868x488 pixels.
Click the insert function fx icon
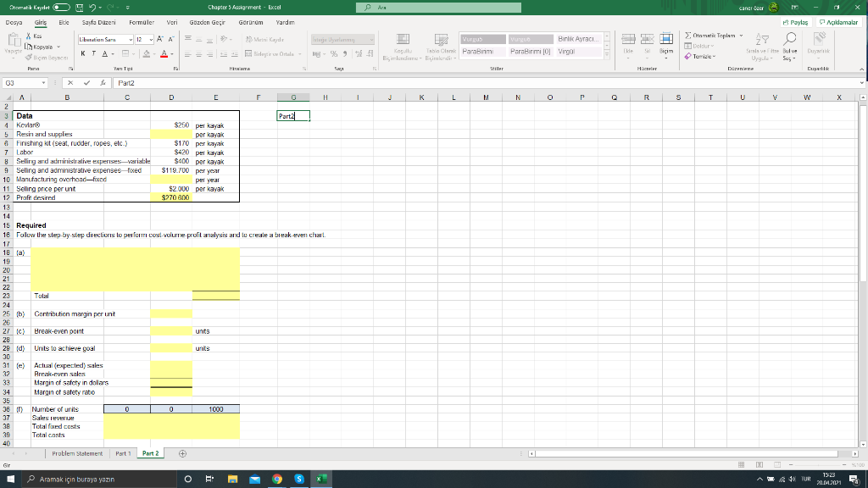(103, 83)
